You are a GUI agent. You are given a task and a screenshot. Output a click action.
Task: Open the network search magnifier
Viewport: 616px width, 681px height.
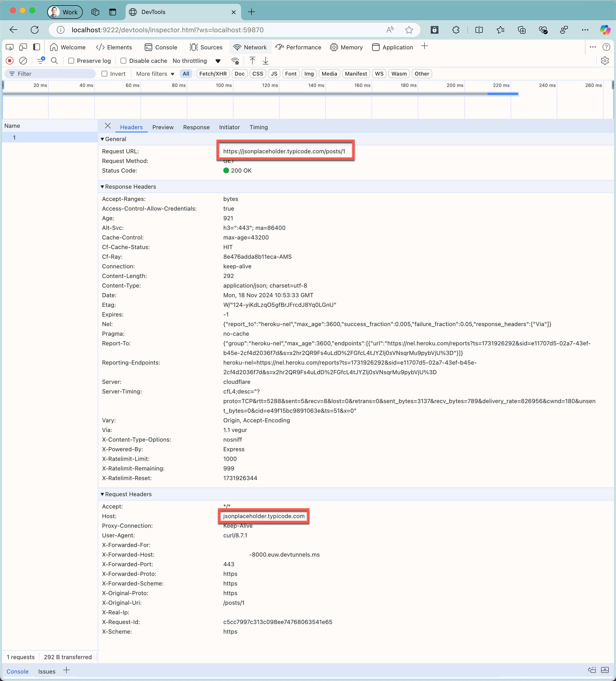click(54, 61)
